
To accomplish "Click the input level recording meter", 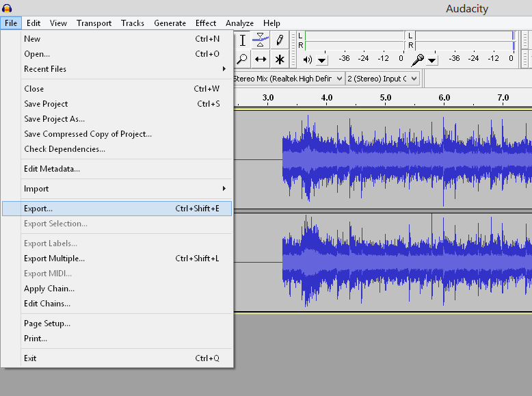I will click(465, 40).
